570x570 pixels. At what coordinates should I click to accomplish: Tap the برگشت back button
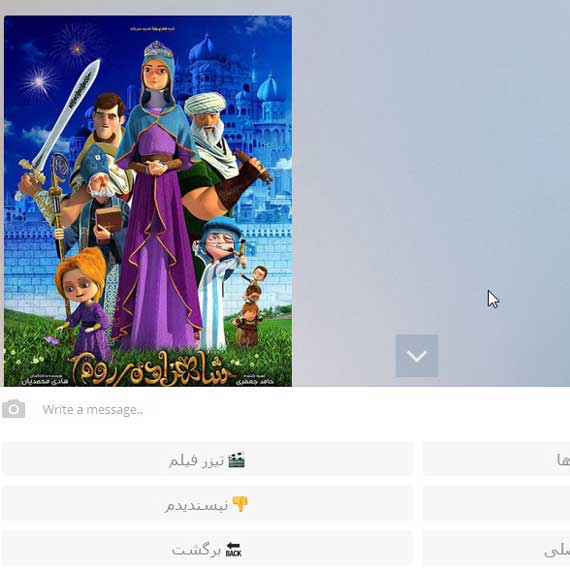pyautogui.click(x=207, y=549)
